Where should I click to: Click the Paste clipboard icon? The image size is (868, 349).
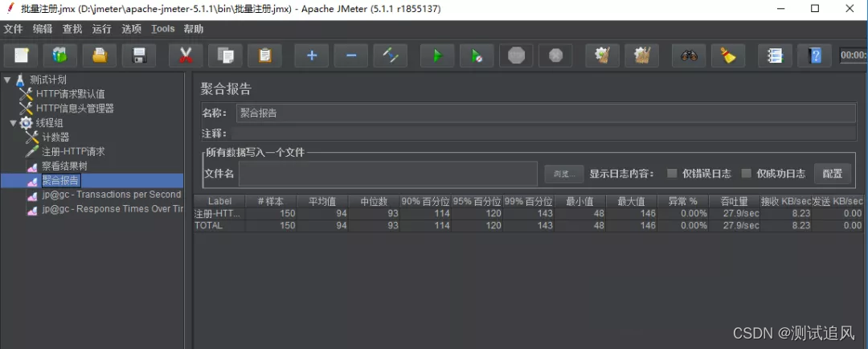tap(264, 55)
